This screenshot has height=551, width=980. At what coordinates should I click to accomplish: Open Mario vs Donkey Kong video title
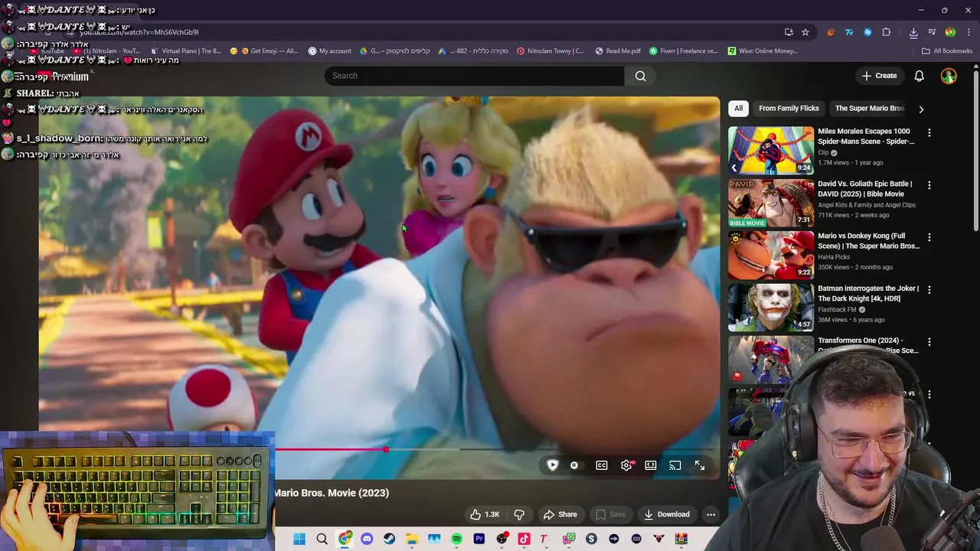[x=868, y=241]
